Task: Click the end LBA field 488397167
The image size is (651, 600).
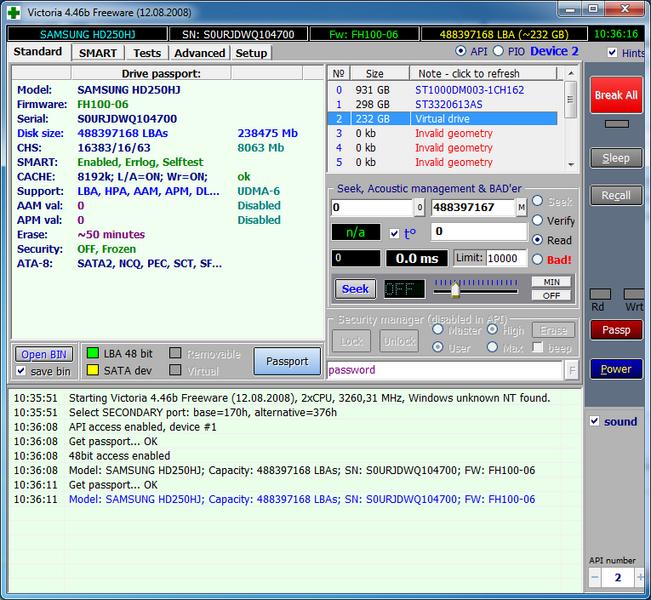Action: (473, 207)
